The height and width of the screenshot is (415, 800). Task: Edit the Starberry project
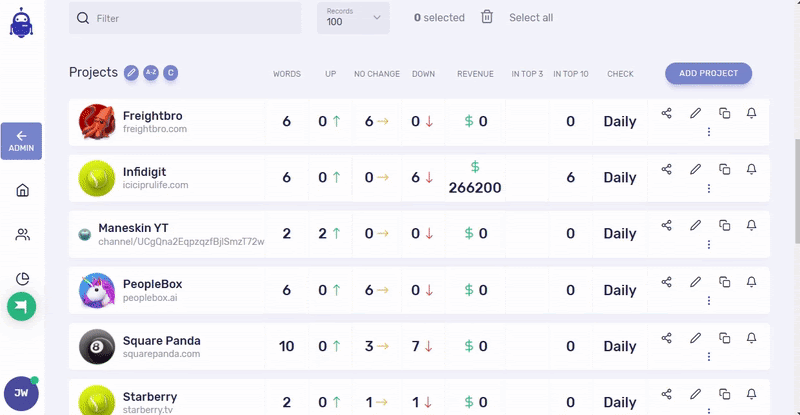695,395
